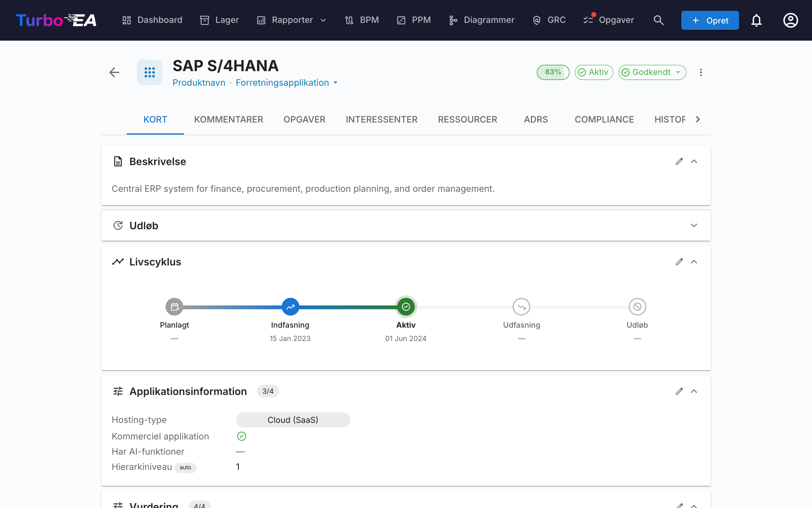Click the 83% data quality chip

click(553, 72)
